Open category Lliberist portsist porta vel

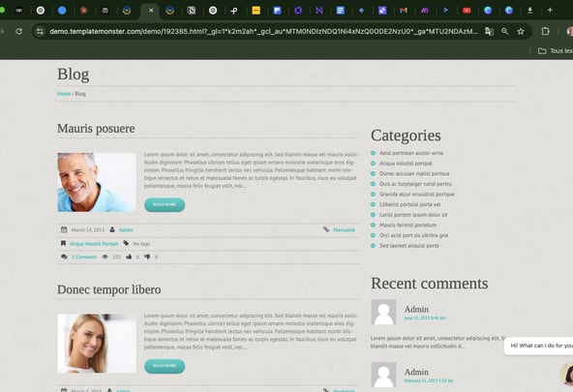410,204
